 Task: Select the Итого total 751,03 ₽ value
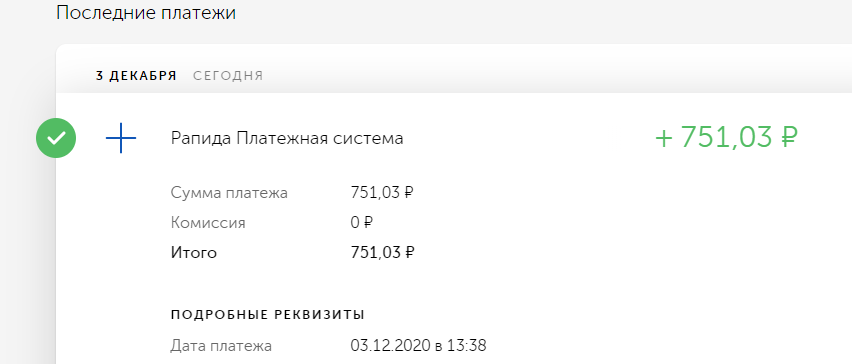[383, 253]
